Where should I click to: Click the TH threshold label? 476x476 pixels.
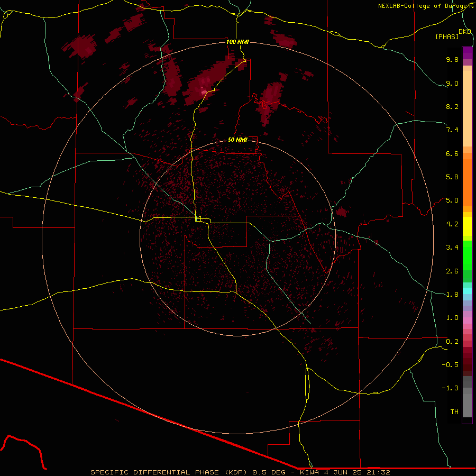click(454, 411)
